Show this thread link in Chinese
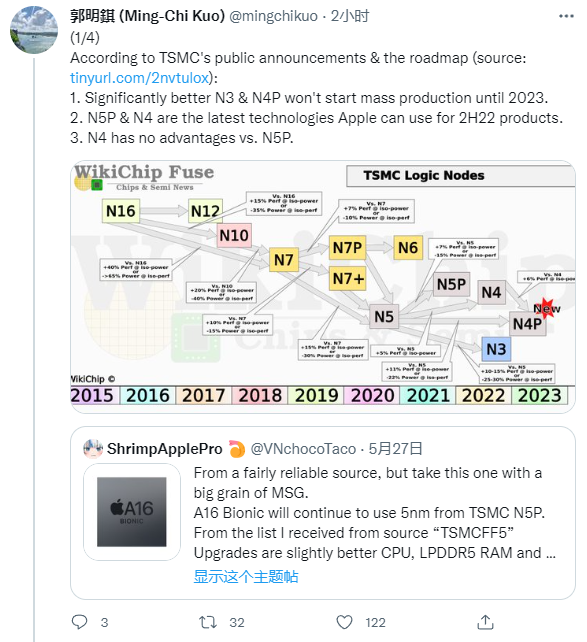The height and width of the screenshot is (642, 587). 246,576
